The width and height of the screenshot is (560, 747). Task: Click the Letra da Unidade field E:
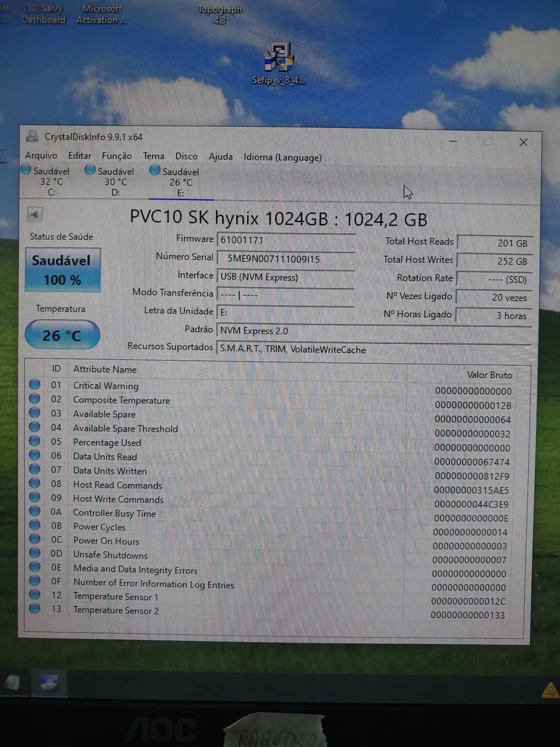(x=286, y=312)
